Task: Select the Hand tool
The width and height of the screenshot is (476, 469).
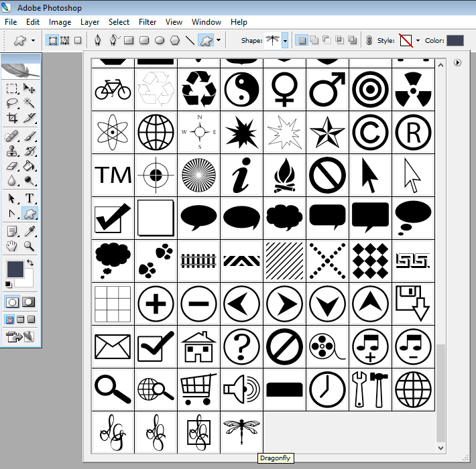Action: [x=12, y=246]
